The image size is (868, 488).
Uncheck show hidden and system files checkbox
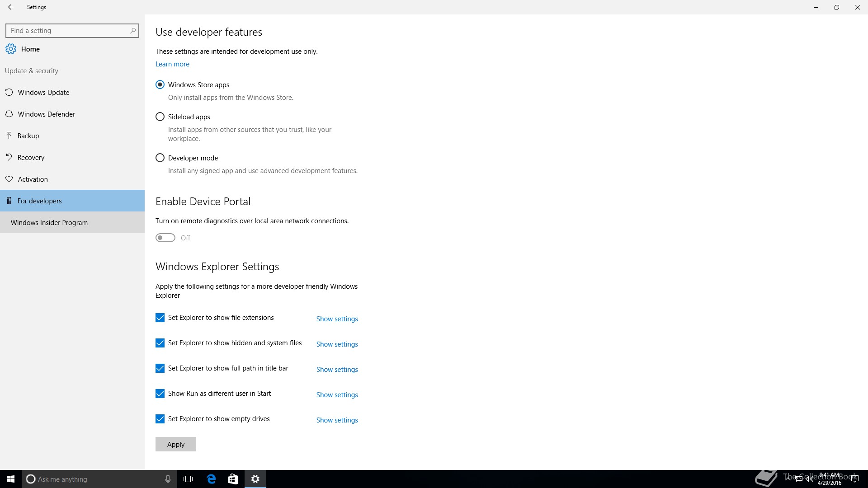[160, 343]
